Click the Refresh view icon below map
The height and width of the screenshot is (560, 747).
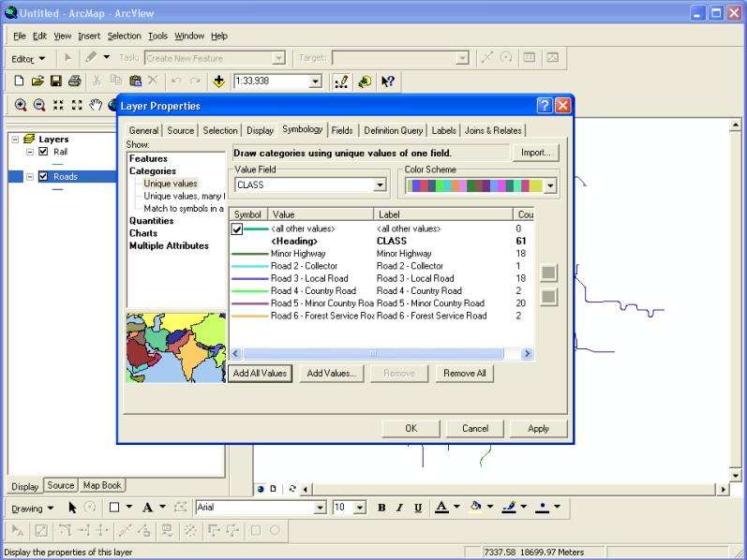(292, 489)
